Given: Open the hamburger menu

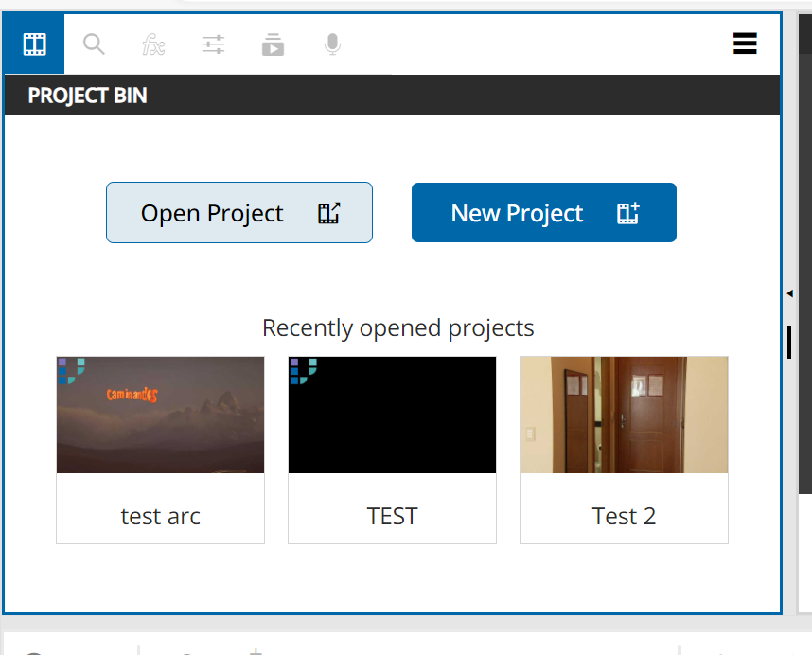Looking at the screenshot, I should click(745, 44).
